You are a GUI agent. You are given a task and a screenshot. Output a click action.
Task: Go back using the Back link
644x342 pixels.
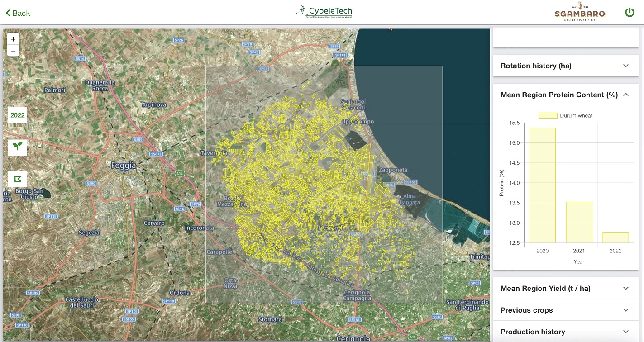21,13
